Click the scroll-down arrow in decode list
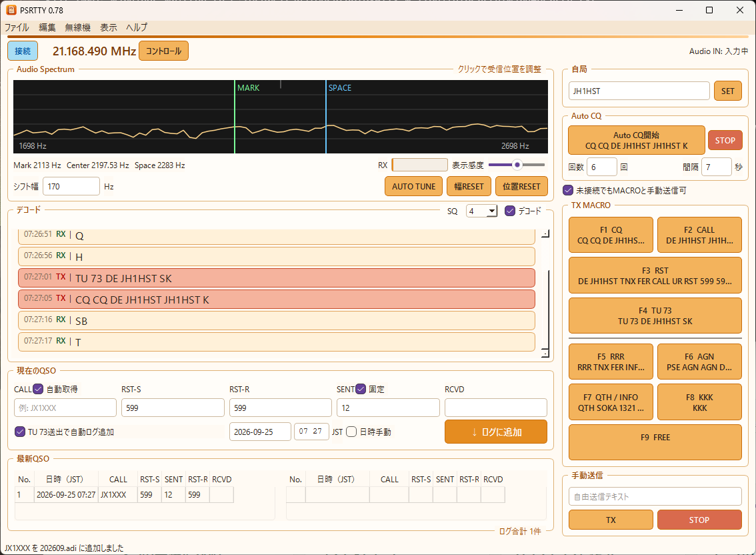The width and height of the screenshot is (756, 555). [545, 353]
